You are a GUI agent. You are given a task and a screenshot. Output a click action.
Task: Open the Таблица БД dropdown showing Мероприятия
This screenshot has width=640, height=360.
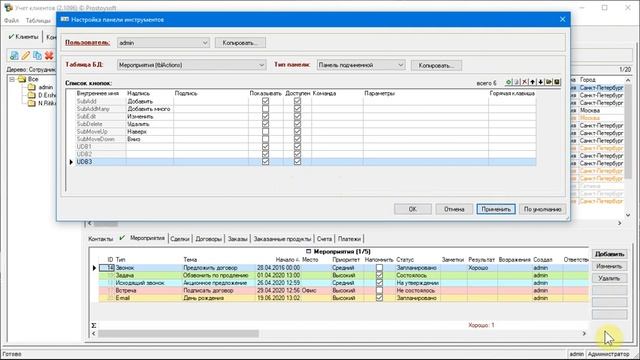point(191,65)
